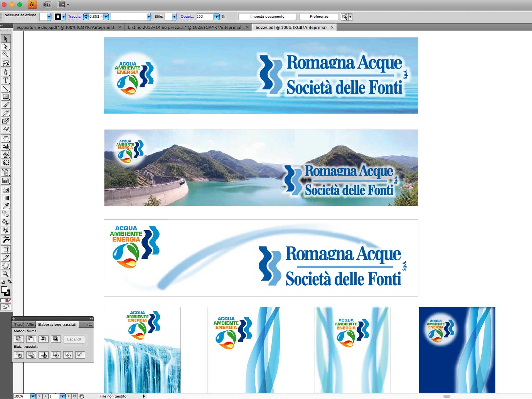Select the Column Graph tool

tap(6, 181)
